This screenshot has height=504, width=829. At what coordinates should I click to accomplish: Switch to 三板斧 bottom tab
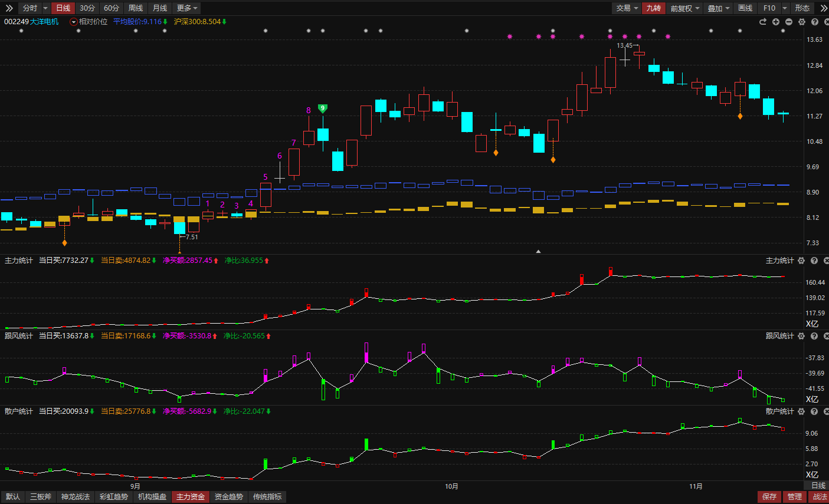coord(41,497)
